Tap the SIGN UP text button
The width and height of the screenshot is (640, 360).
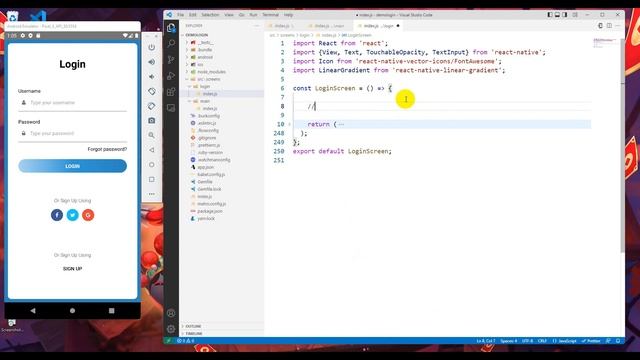coord(72,269)
